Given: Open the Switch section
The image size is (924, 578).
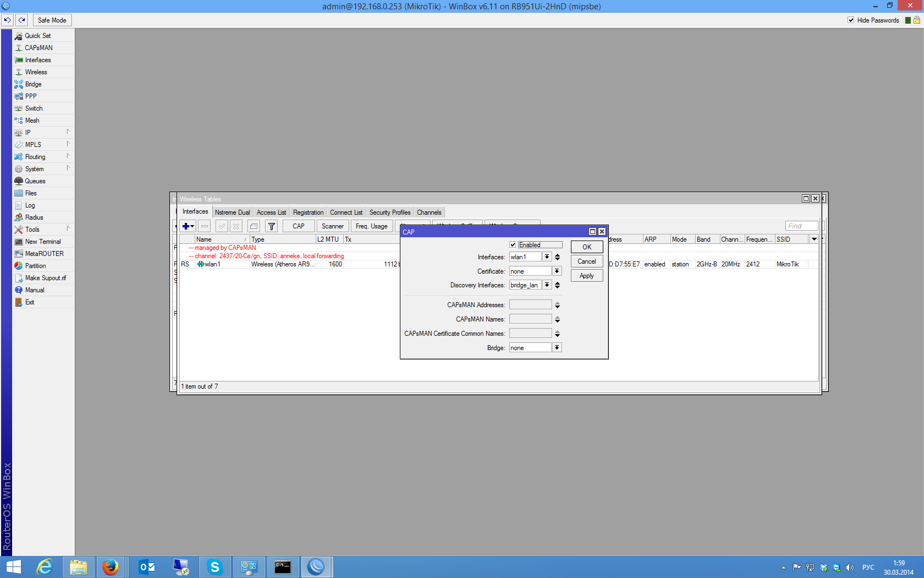Looking at the screenshot, I should click(x=34, y=108).
